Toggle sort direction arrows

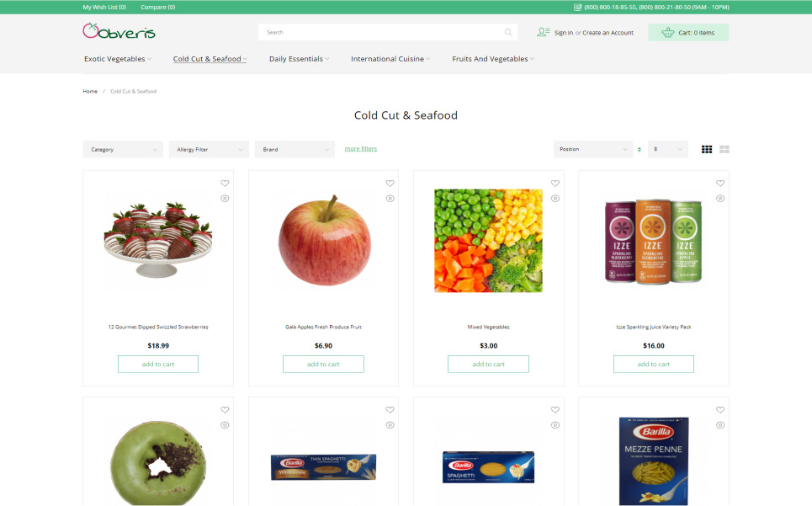pos(640,149)
